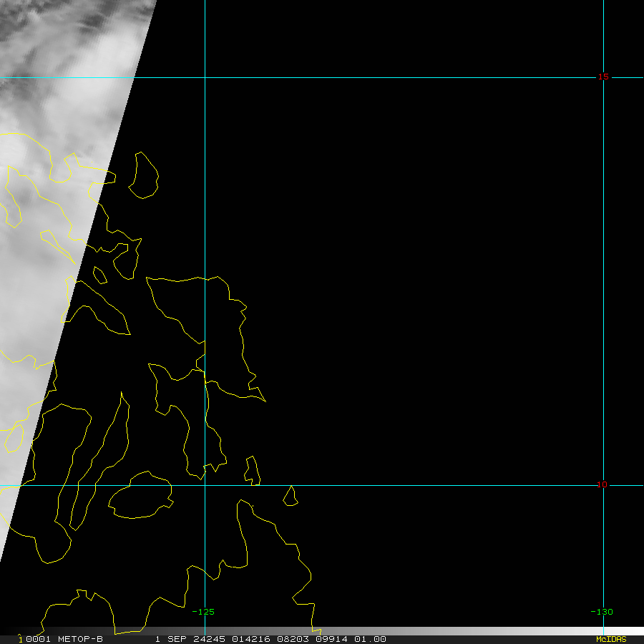This screenshot has height=644, width=644.
Task: Click the small island outline east of 10 latitude line
Action: pos(290,495)
